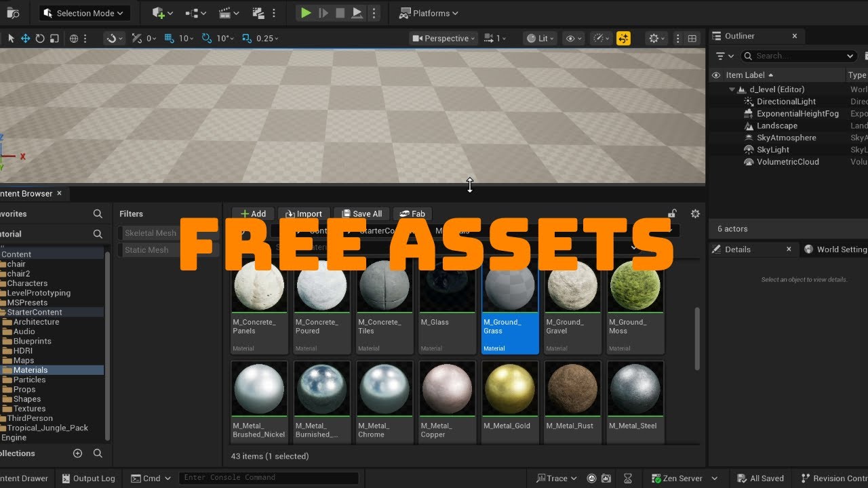868x488 pixels.
Task: Click the viewport layout grid icon
Action: tap(692, 39)
